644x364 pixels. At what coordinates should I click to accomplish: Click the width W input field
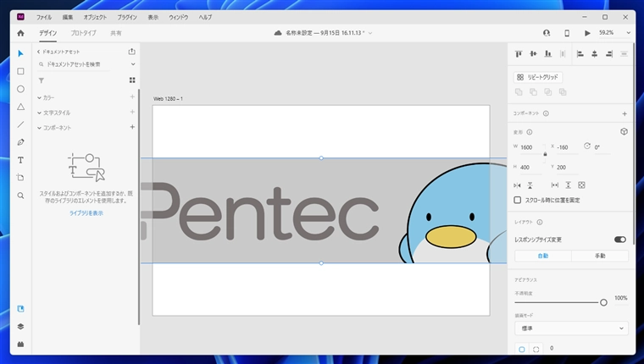click(530, 147)
